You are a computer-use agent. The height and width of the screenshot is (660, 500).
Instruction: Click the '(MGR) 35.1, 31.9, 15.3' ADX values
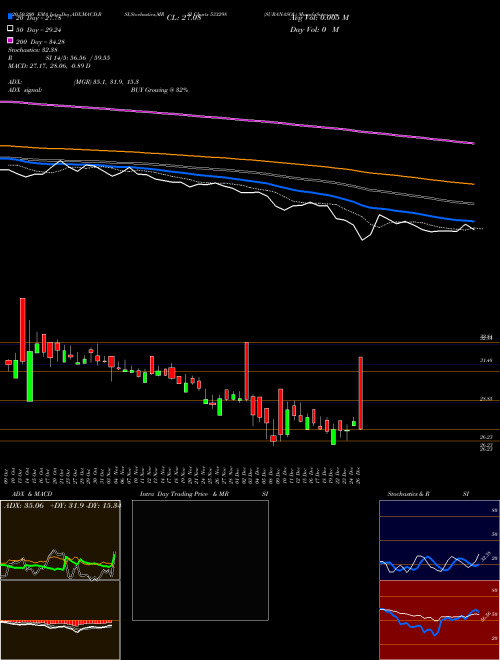tap(106, 82)
